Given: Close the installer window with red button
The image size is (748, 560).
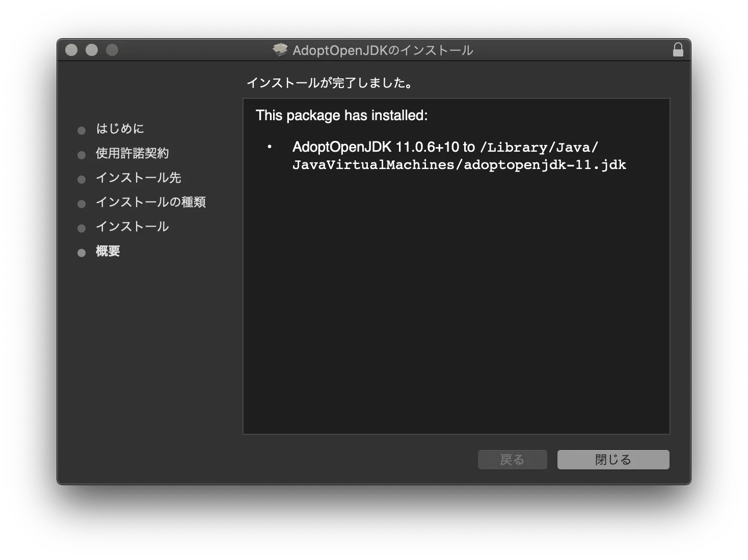Looking at the screenshot, I should click(71, 50).
